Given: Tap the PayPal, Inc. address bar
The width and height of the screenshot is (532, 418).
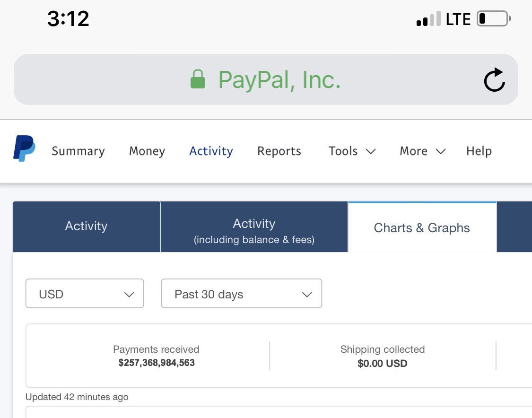Looking at the screenshot, I should coord(266,79).
